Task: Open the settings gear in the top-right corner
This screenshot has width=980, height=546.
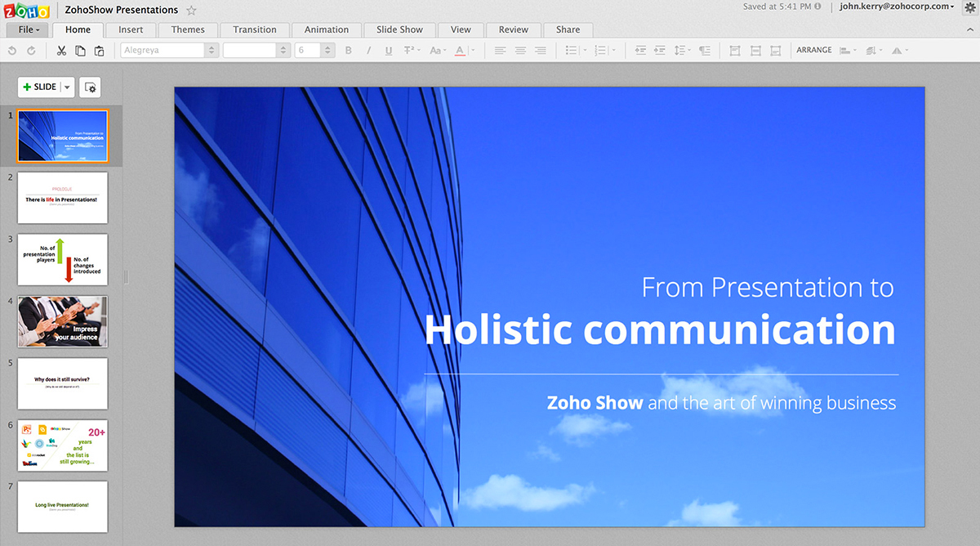Action: (969, 7)
